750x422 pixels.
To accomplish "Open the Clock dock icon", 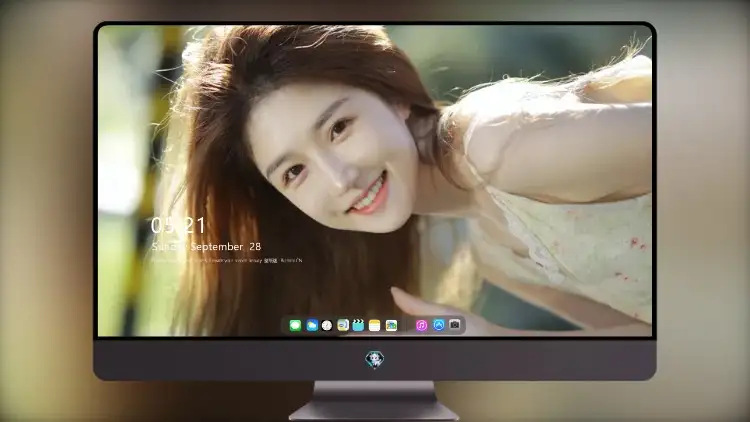I will [x=327, y=325].
